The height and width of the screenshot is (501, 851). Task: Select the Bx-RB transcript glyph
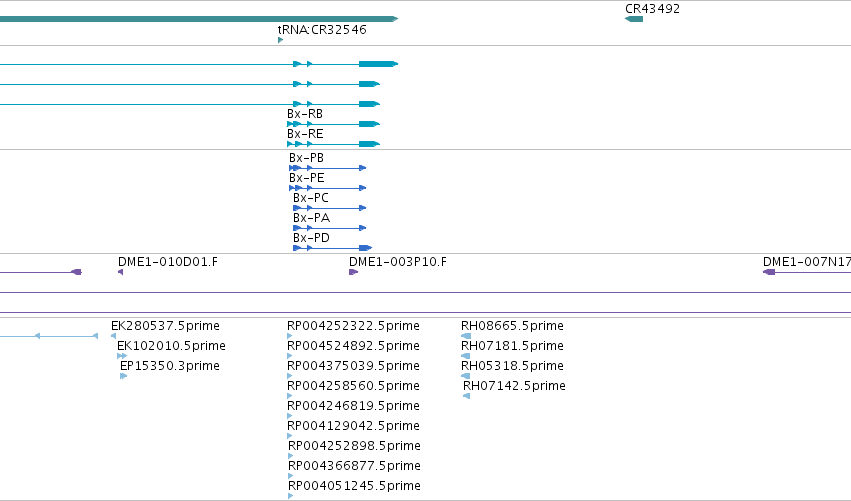pyautogui.click(x=333, y=124)
